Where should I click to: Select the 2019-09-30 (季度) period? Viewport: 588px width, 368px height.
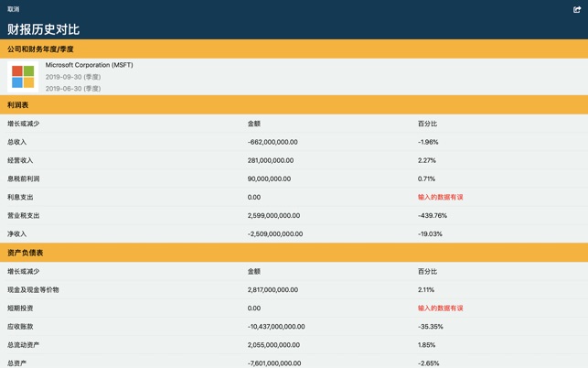coord(73,77)
